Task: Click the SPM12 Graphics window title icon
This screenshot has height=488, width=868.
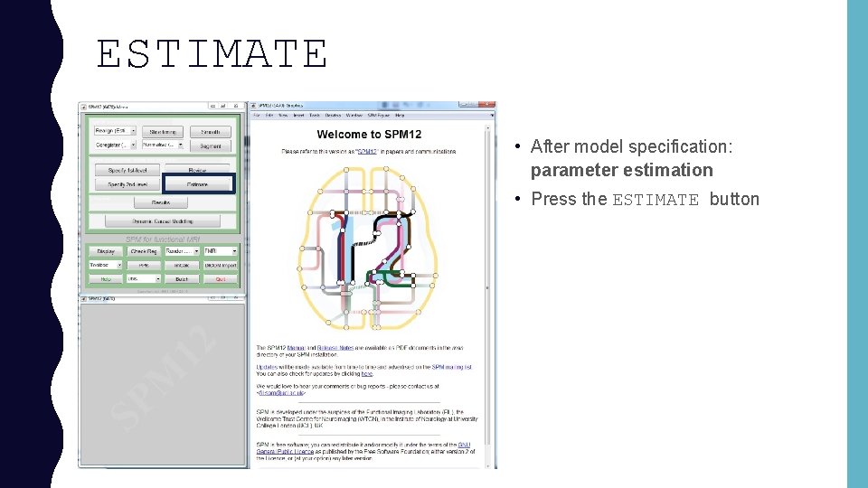Action: pyautogui.click(x=253, y=105)
